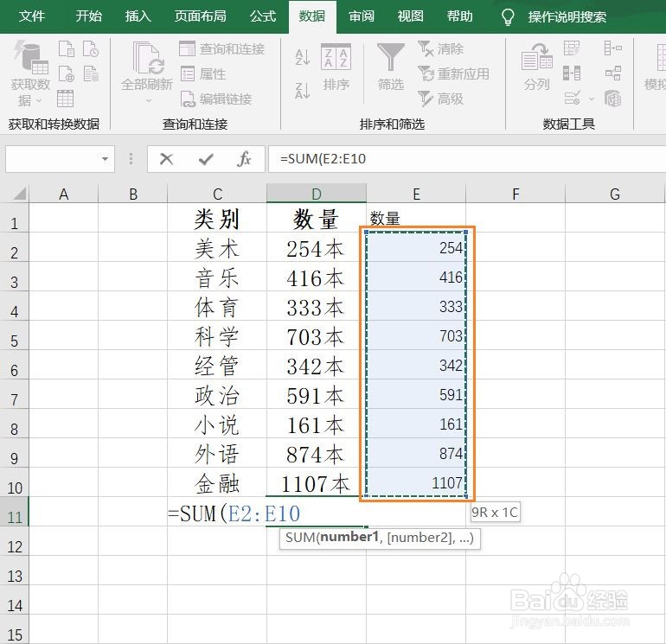Toggle the Filter (筛选) funnel icon
Screen dimensions: 666x644
tap(390, 57)
